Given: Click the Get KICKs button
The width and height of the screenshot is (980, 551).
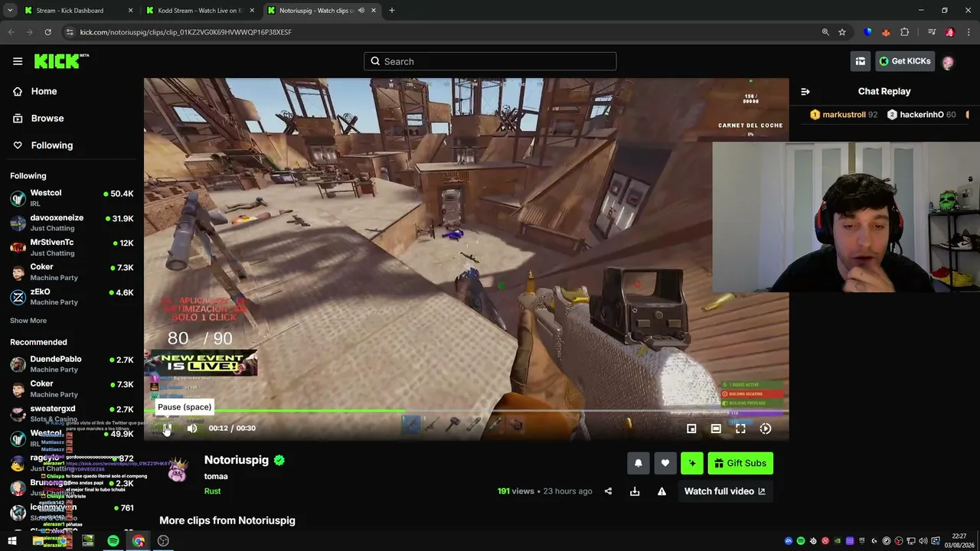Looking at the screenshot, I should (904, 61).
